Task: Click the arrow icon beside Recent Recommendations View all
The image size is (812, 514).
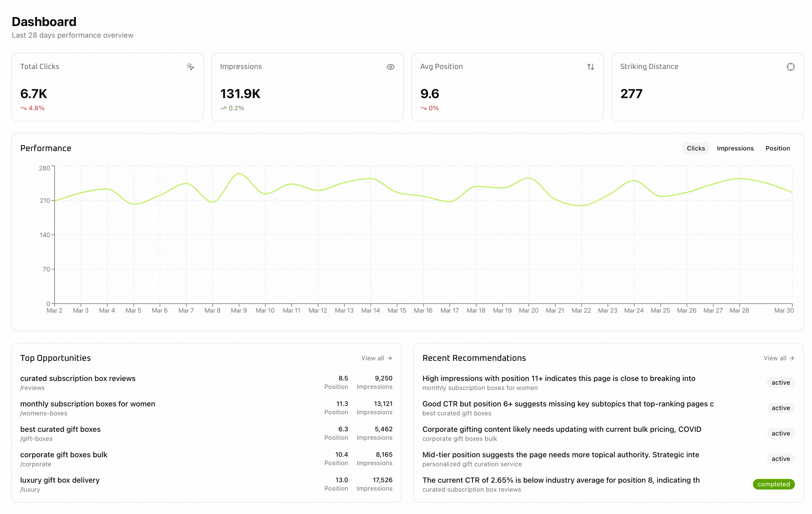Action: [793, 358]
